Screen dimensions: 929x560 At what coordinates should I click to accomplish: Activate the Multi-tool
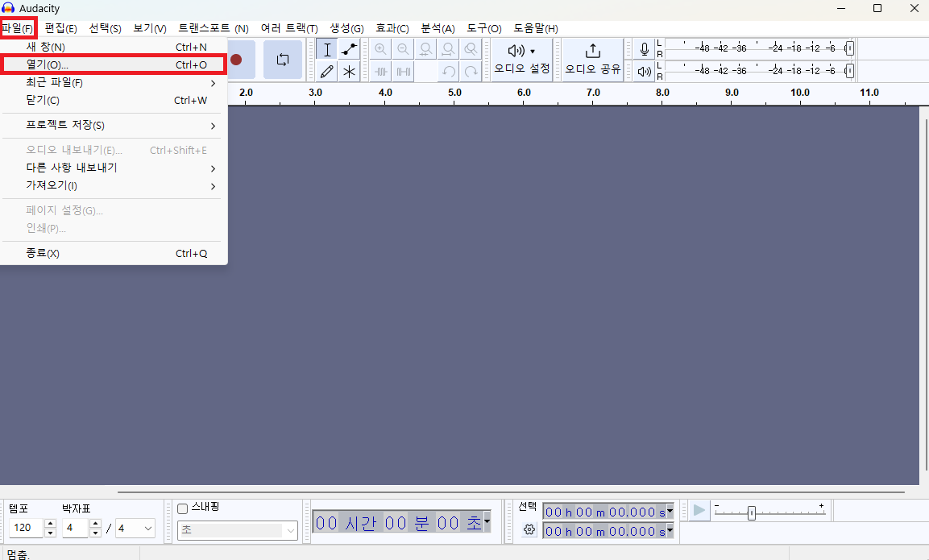click(x=349, y=71)
